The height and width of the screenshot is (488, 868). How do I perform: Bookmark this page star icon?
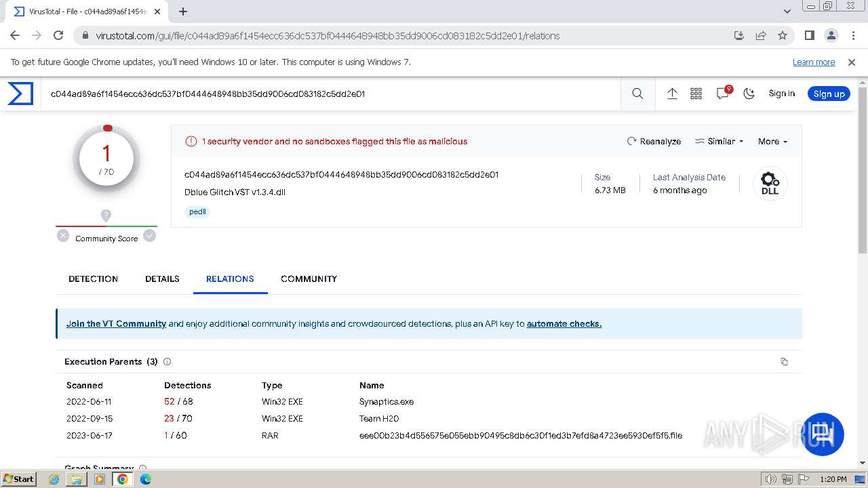coord(783,36)
